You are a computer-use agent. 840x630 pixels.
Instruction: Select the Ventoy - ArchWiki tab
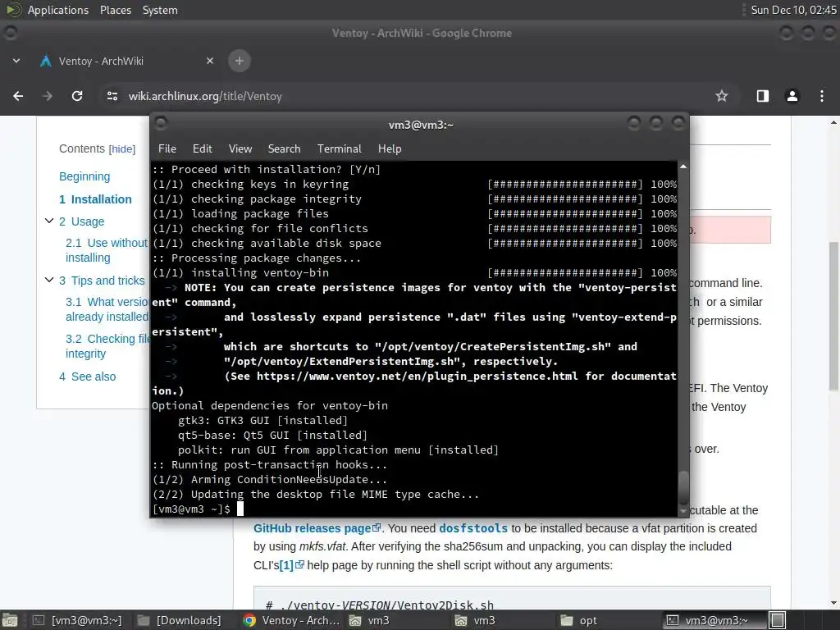coord(126,61)
